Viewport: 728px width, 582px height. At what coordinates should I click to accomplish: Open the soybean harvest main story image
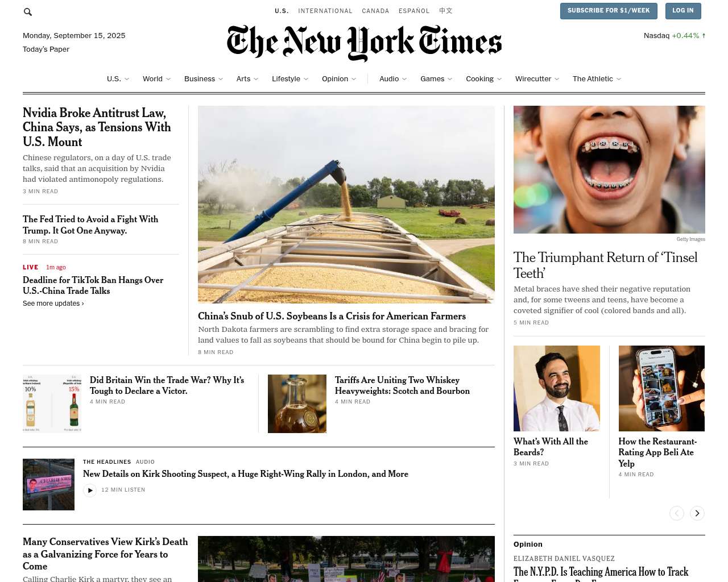[x=346, y=205]
